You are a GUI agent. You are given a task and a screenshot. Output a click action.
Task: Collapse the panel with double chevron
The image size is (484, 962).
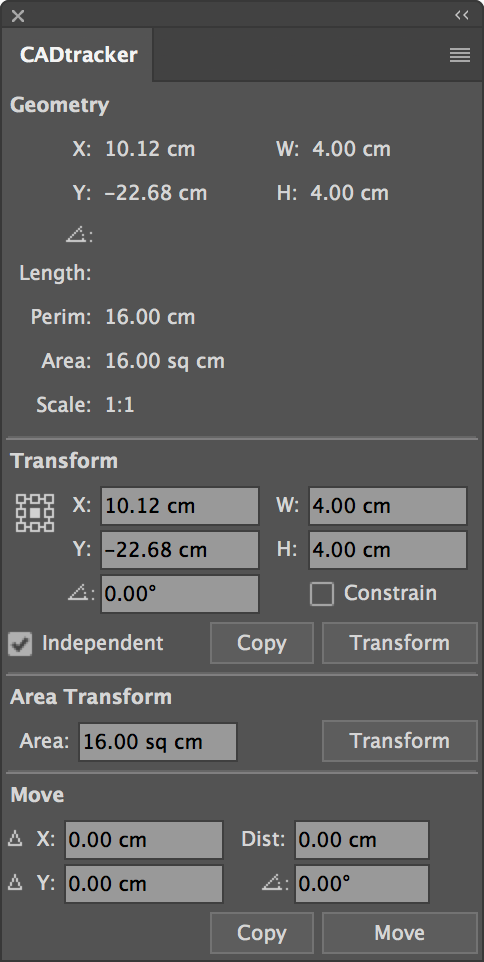click(462, 15)
